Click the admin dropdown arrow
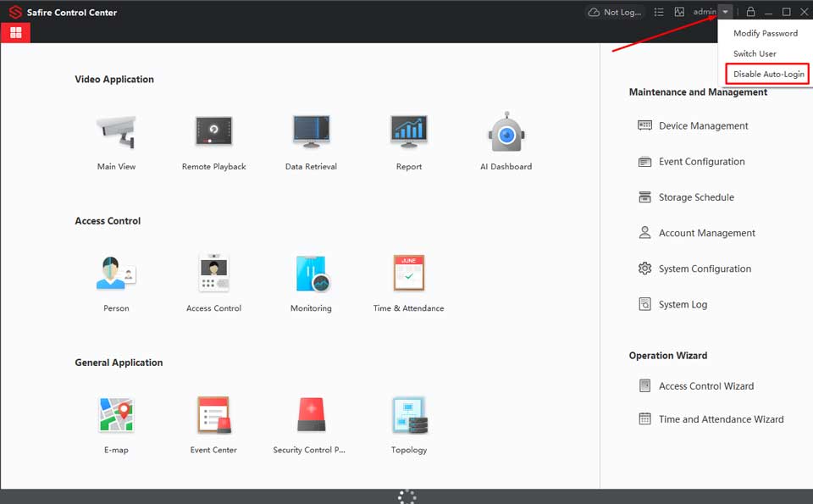 (x=726, y=12)
